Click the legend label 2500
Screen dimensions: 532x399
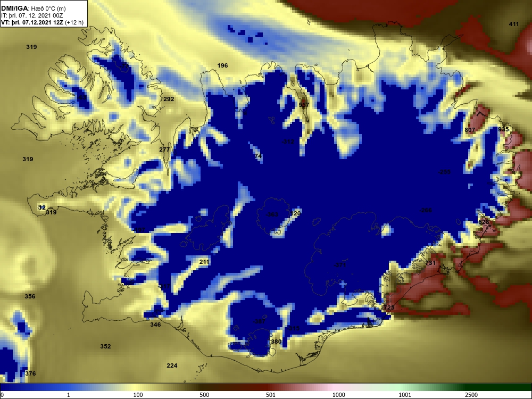pos(471,395)
